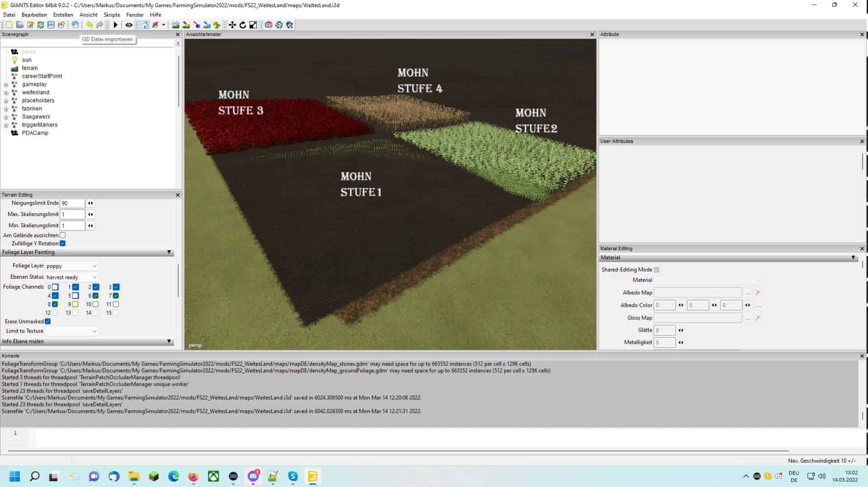Click the I3D file import toolbar icon

[75, 25]
